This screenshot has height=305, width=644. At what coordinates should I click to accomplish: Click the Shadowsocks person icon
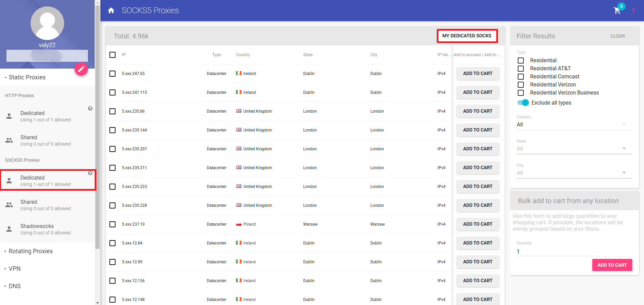point(9,229)
